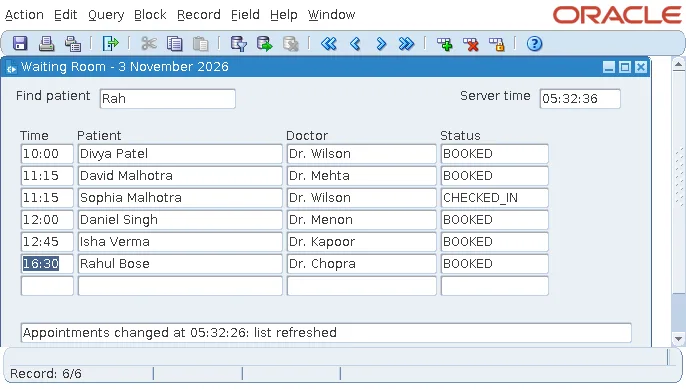
Task: Select patient Sophia Malhotra
Action: pyautogui.click(x=180, y=198)
